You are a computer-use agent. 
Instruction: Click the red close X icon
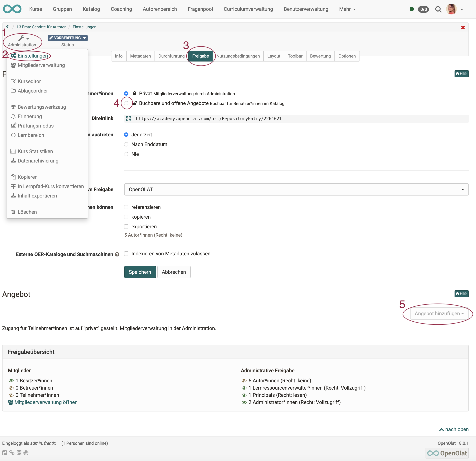463,27
